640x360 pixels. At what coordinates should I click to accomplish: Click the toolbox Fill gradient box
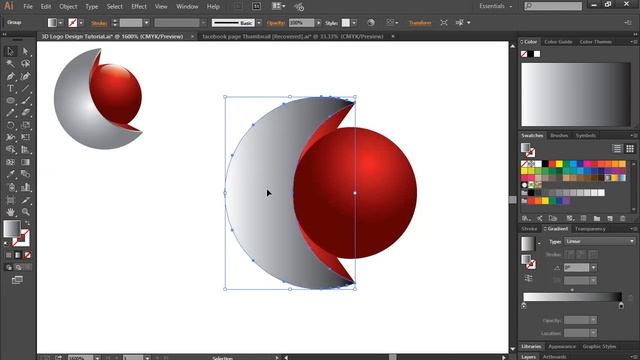(11, 228)
